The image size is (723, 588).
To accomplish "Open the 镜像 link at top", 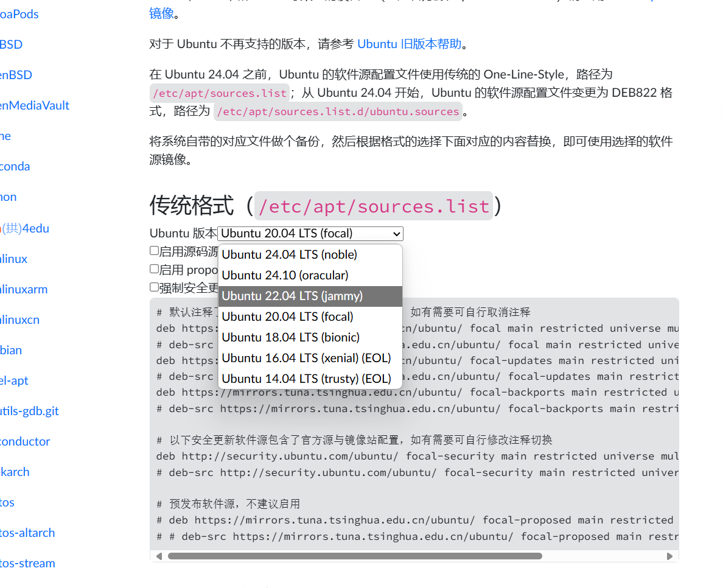I will [162, 13].
